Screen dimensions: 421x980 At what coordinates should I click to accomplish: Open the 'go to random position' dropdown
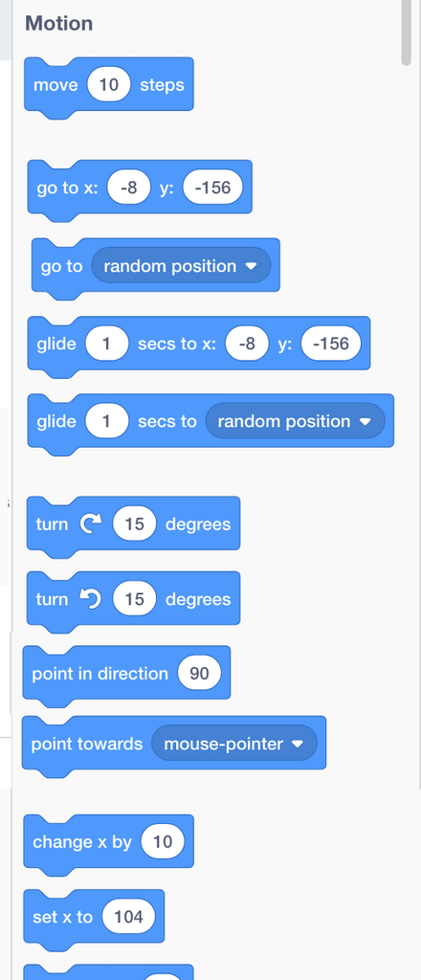[181, 266]
